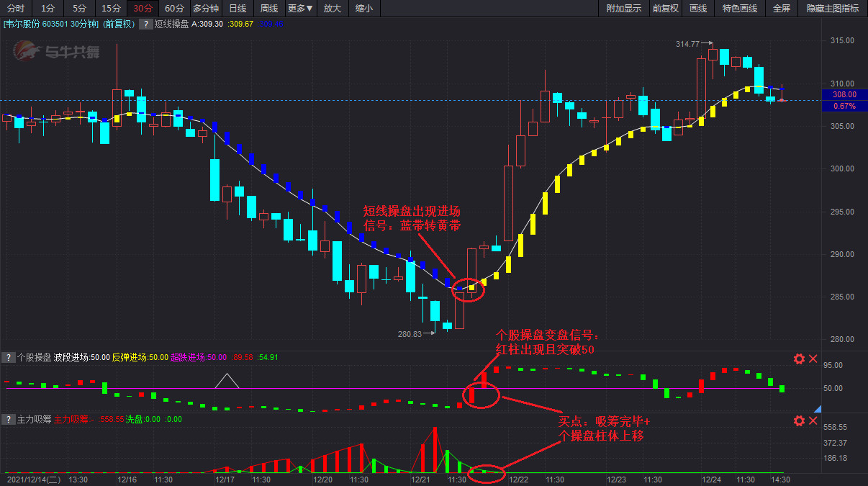The height and width of the screenshot is (486, 868).
Task: Click 缩小 to zoom out chart
Action: (x=364, y=9)
